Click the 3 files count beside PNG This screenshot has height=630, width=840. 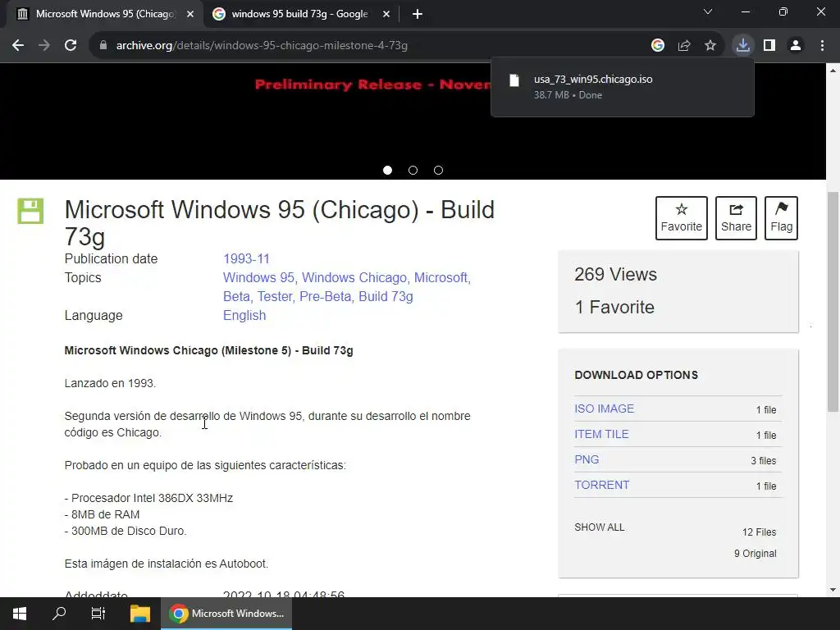pos(764,461)
